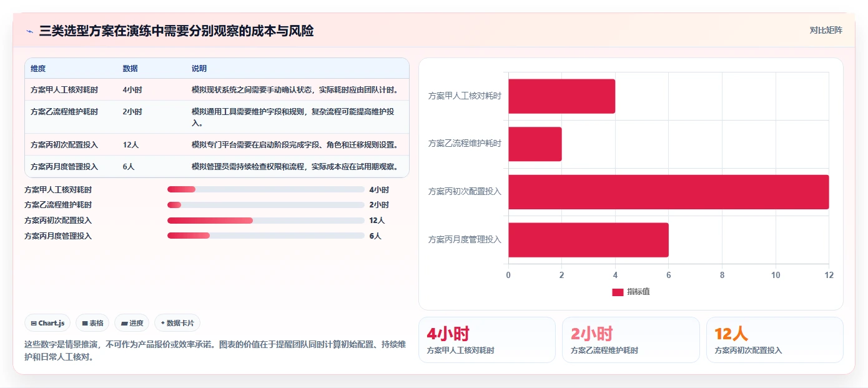The width and height of the screenshot is (868, 388).
Task: Click the 维度 column header
Action: coord(38,69)
